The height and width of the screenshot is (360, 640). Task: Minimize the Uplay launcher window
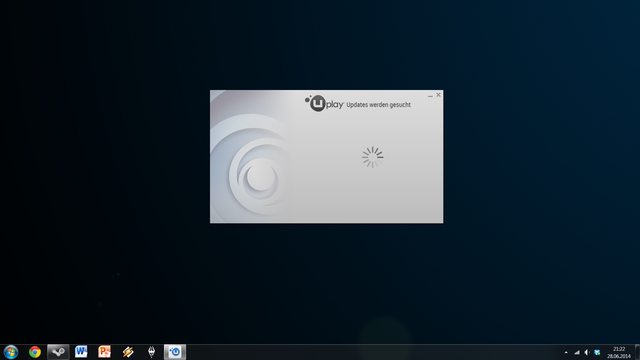tap(430, 95)
